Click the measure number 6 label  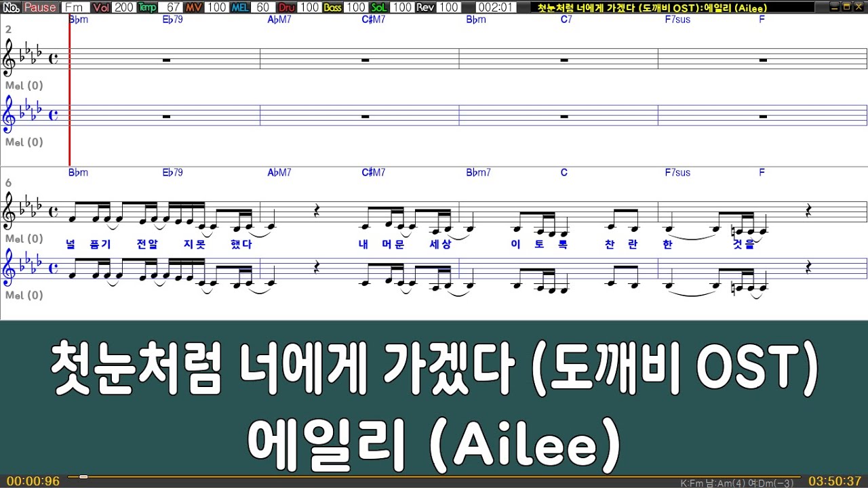pyautogui.click(x=8, y=183)
